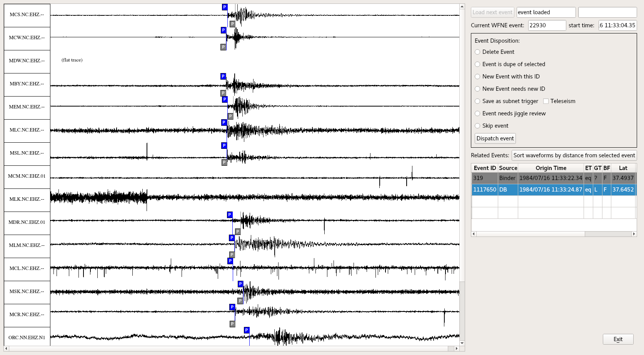644x355 pixels.
Task: Click the Exit button
Action: click(618, 339)
